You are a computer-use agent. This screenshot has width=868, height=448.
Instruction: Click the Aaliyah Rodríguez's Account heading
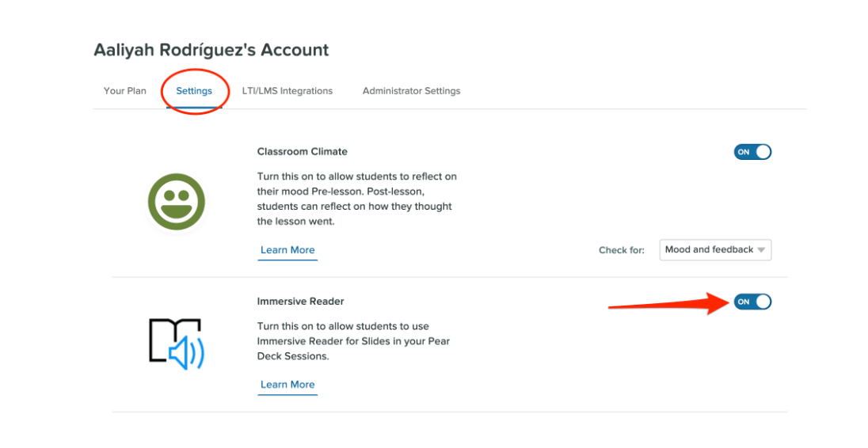click(x=211, y=50)
